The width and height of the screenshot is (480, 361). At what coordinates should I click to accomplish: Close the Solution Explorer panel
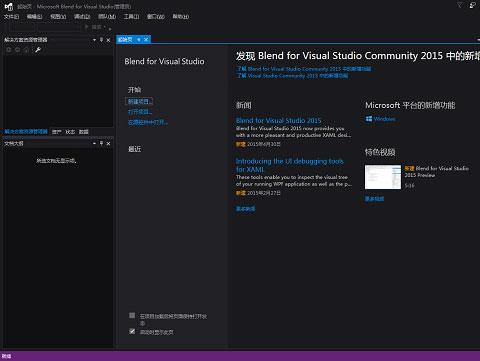coord(108,40)
